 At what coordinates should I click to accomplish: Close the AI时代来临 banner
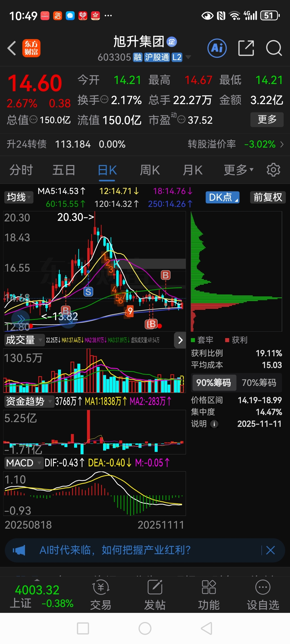tap(270, 550)
